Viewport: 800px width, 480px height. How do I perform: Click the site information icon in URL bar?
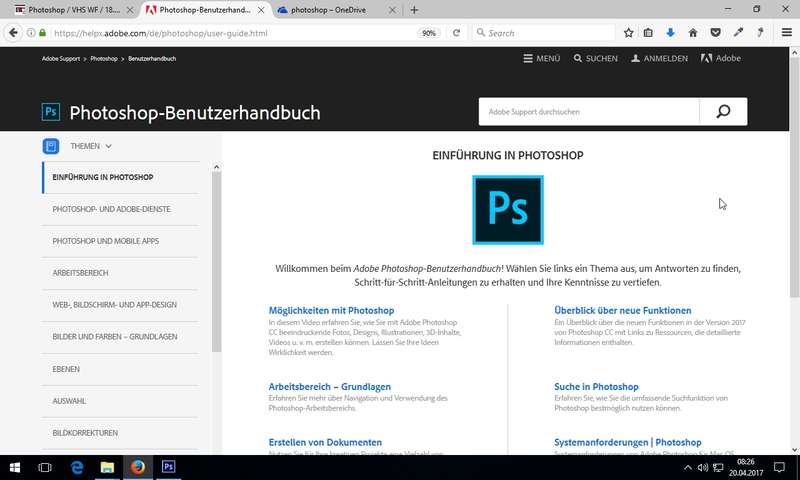click(x=31, y=33)
